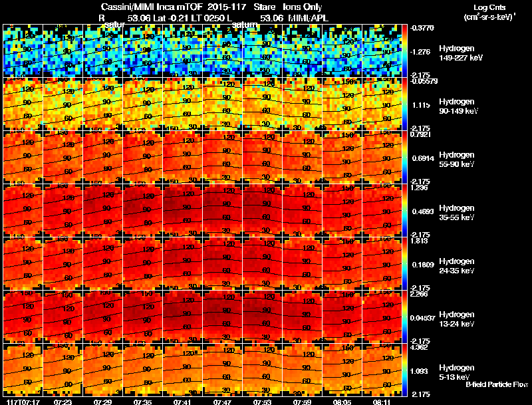Click the '08:11' time axis label
Image resolution: width=532 pixels, height=405 pixels.
point(382,402)
